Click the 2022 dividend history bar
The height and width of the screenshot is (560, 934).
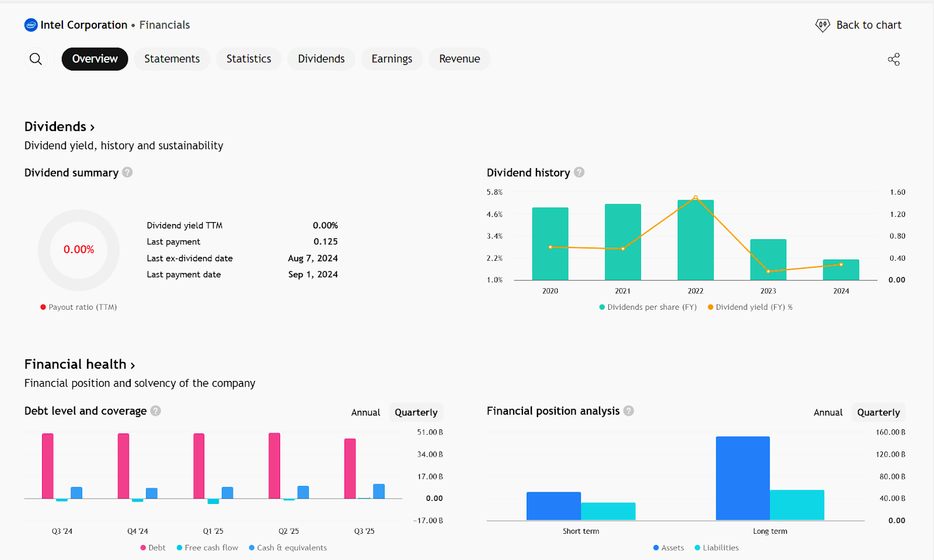[695, 240]
